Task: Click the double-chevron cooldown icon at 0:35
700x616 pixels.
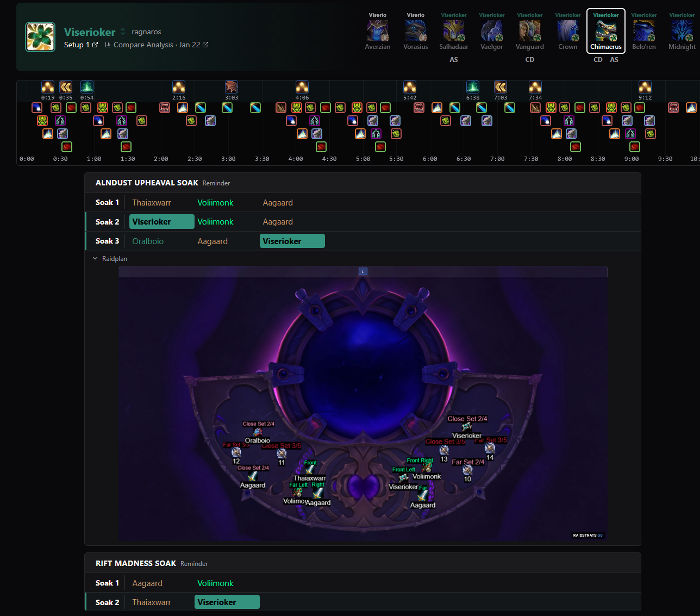Action: (x=66, y=87)
